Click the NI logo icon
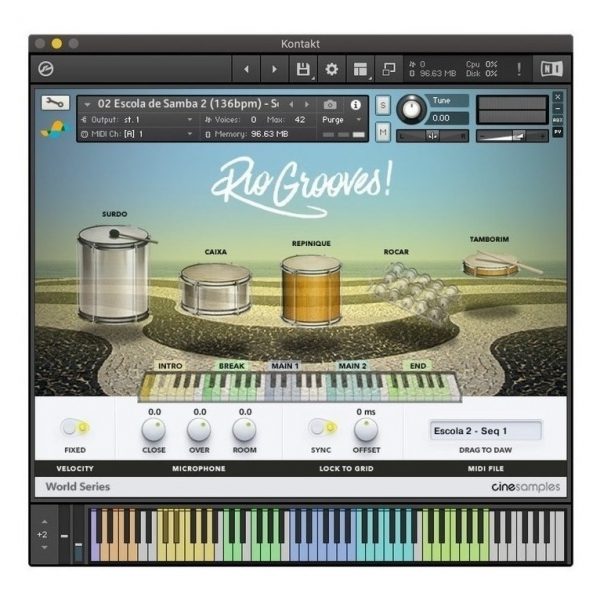 click(551, 69)
